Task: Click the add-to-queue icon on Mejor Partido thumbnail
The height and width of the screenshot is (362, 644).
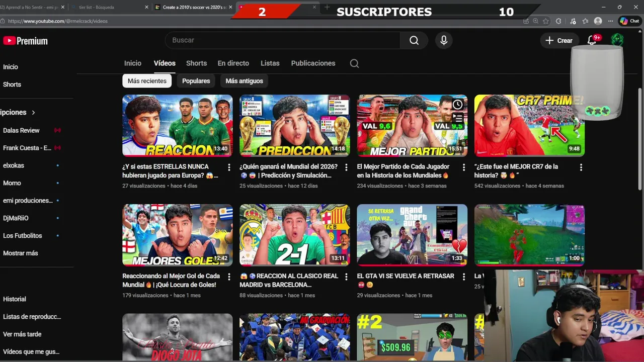Action: coord(457,119)
